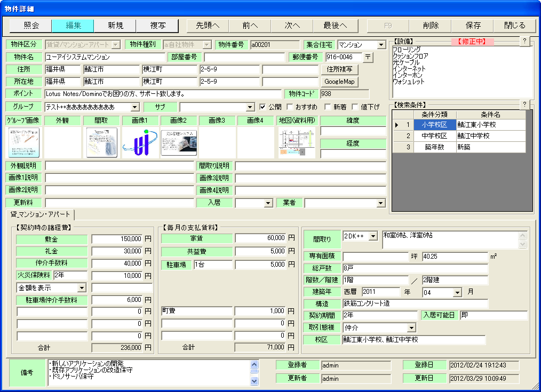Click the 総戸数 input field

pyautogui.click(x=416, y=268)
